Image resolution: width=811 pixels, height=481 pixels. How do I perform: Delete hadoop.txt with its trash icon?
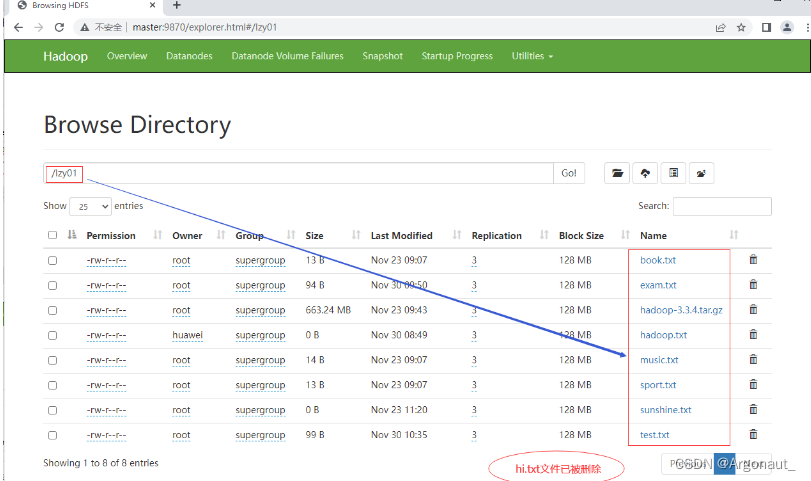click(753, 334)
